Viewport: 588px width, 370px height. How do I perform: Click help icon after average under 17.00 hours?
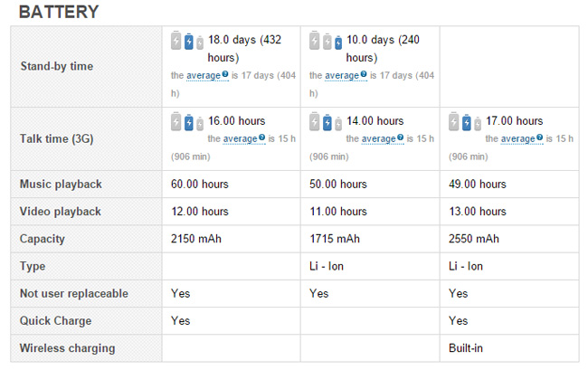539,138
